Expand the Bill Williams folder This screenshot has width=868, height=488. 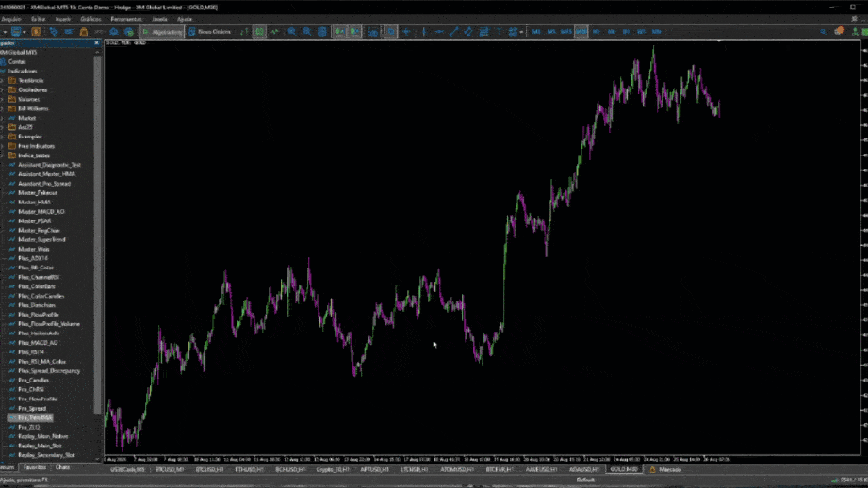tap(2, 109)
